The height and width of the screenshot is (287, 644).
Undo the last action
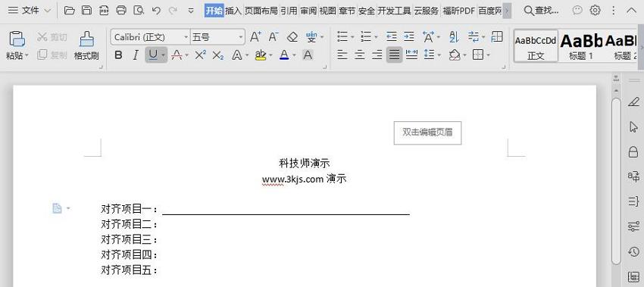point(156,11)
